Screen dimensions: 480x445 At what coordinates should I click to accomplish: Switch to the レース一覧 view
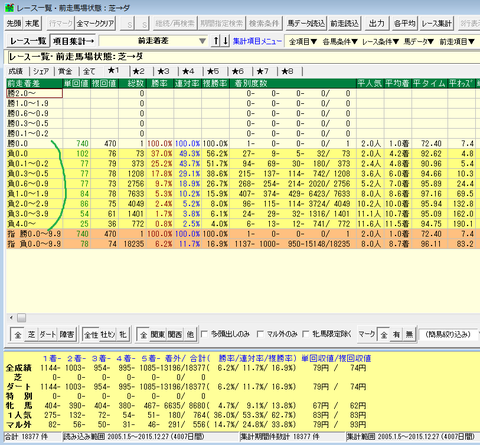[28, 41]
